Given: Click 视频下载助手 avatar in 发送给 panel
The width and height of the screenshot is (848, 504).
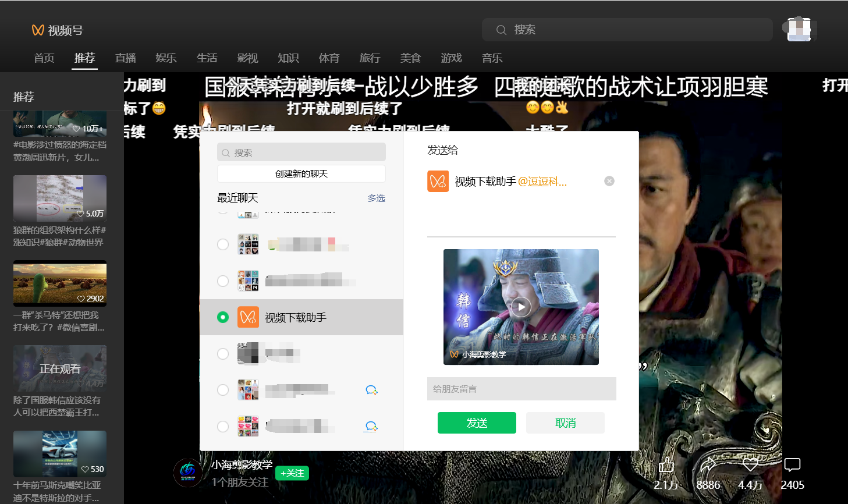Looking at the screenshot, I should (x=438, y=181).
